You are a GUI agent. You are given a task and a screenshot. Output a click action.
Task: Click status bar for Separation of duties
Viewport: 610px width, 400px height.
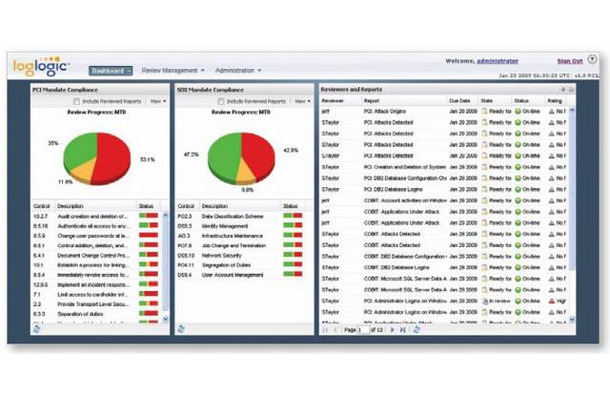pos(148,313)
